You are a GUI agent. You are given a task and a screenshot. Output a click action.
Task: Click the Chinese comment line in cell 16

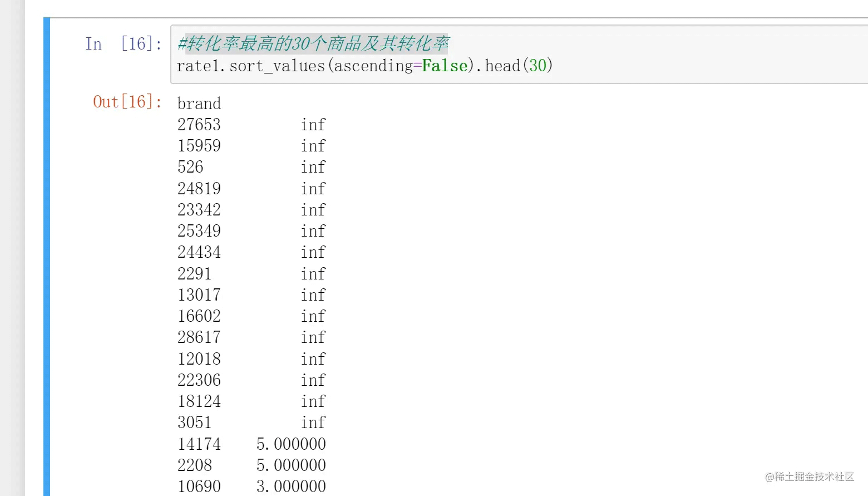click(x=313, y=43)
